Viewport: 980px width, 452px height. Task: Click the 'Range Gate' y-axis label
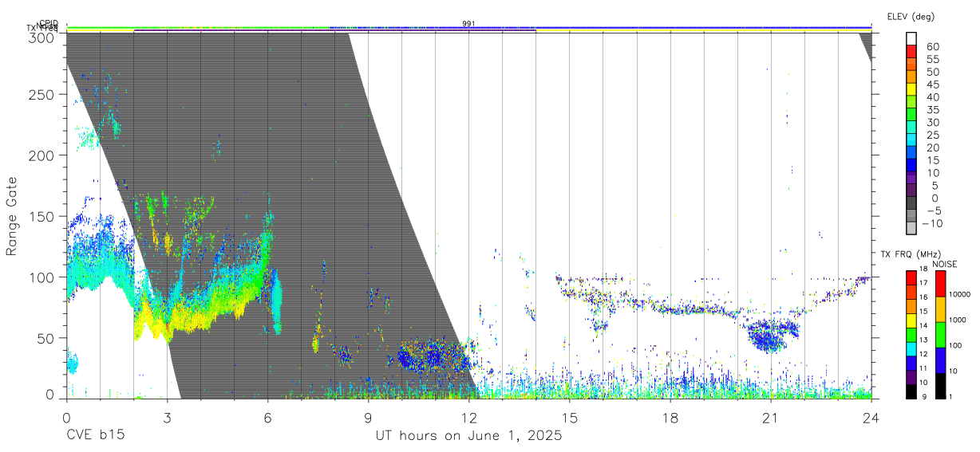(13, 216)
